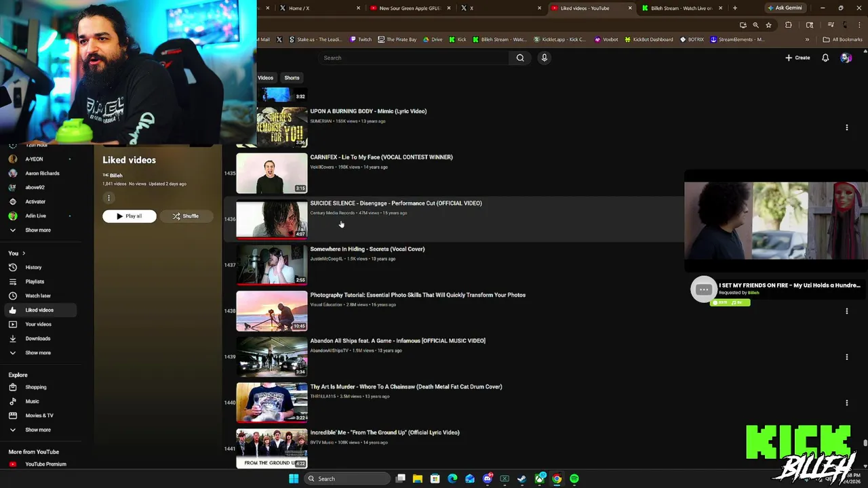Open the Drive bookmark
This screenshot has width=868, height=488.
coord(432,39)
